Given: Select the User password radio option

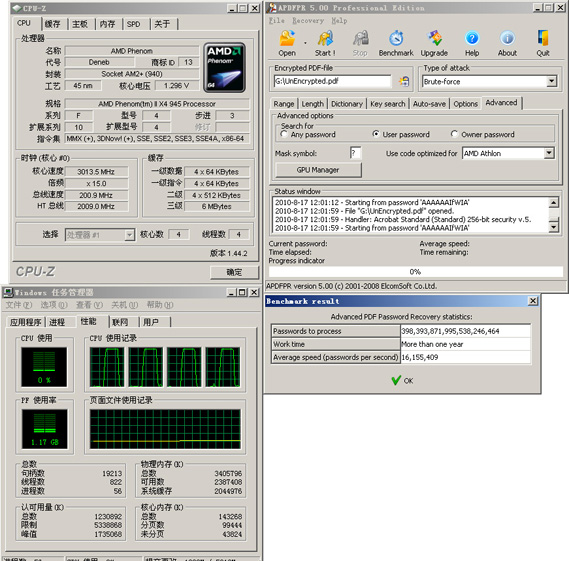Looking at the screenshot, I should click(376, 134).
